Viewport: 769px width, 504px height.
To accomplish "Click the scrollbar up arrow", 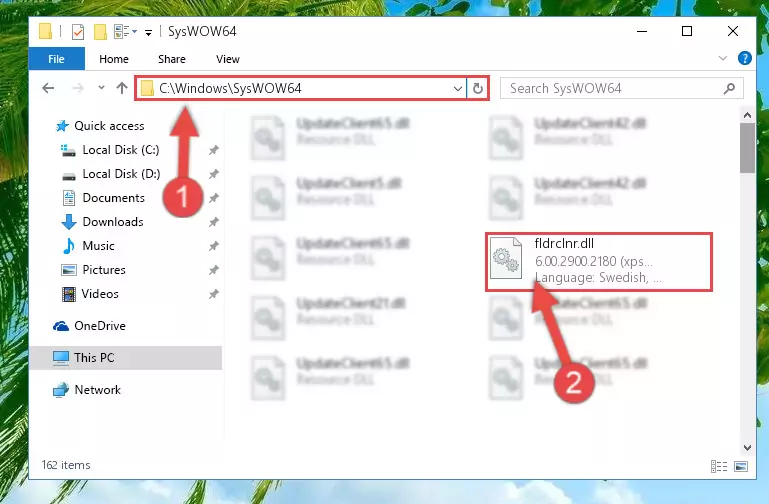I will tap(747, 116).
